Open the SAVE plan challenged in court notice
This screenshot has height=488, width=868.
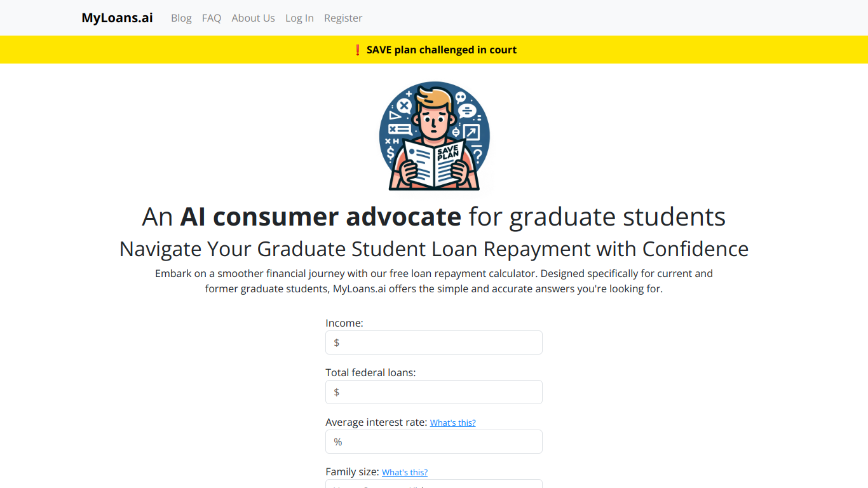point(442,50)
